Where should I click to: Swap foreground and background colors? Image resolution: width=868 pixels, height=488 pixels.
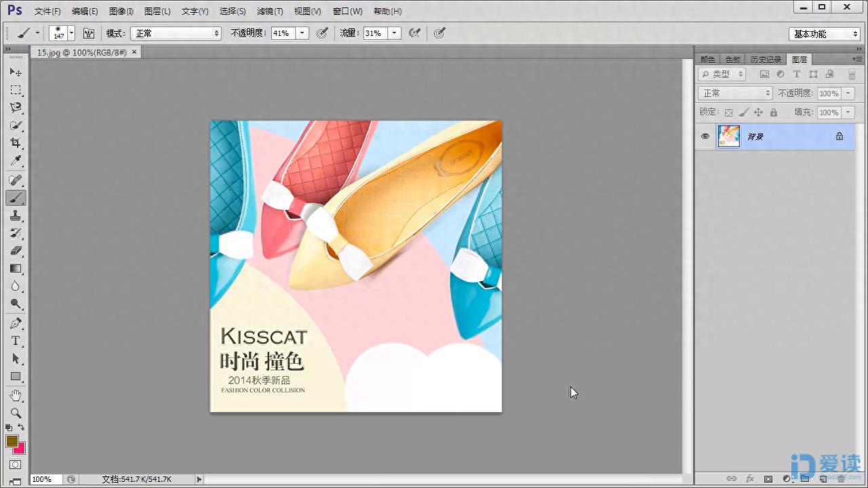[21, 427]
